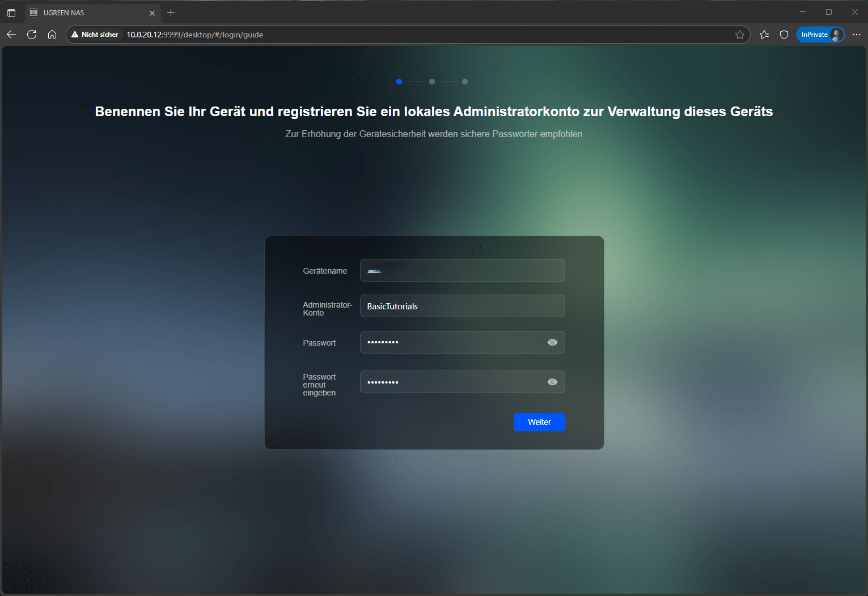Open the favorites list icon
The image size is (868, 596).
coord(764,35)
